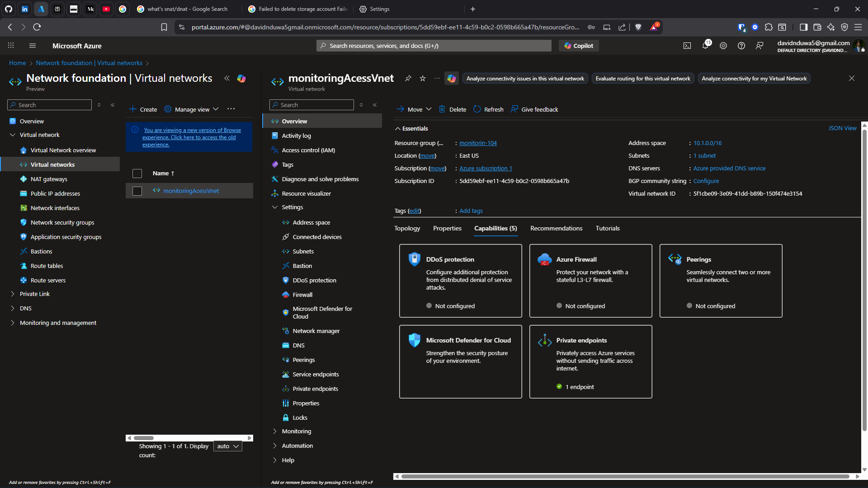Switch to the Recommendations tab
The image size is (868, 488).
556,228
